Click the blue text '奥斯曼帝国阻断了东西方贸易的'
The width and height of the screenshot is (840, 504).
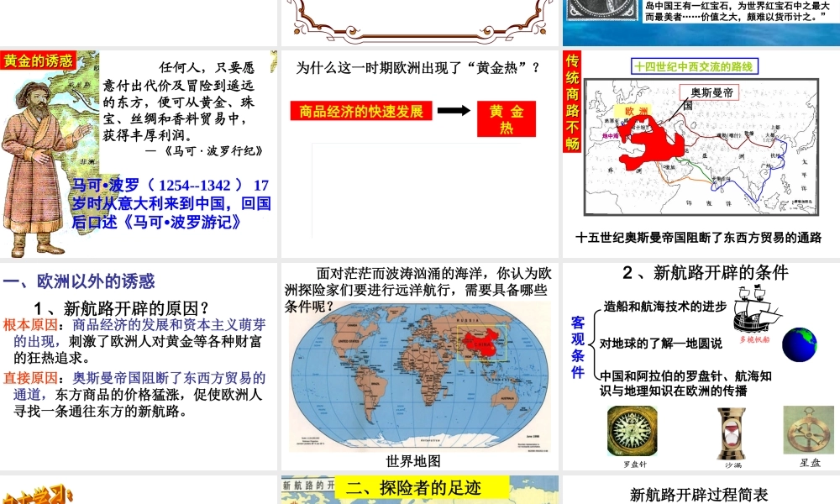click(x=170, y=378)
